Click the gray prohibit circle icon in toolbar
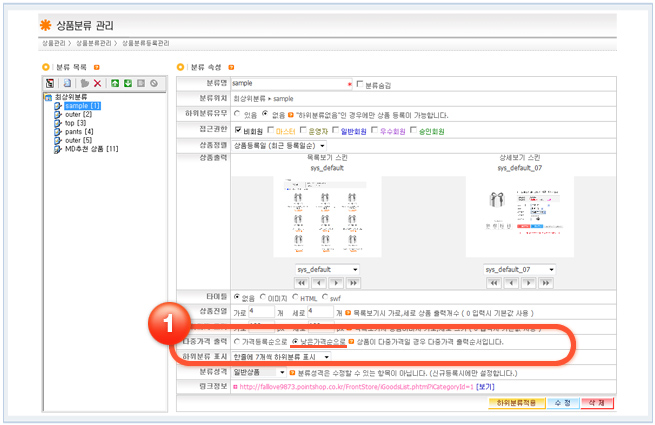 tap(154, 83)
